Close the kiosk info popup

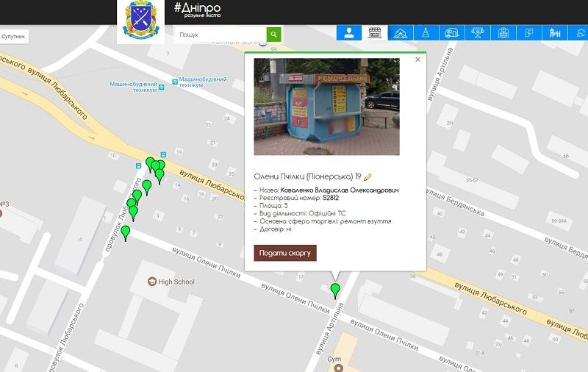click(x=417, y=60)
